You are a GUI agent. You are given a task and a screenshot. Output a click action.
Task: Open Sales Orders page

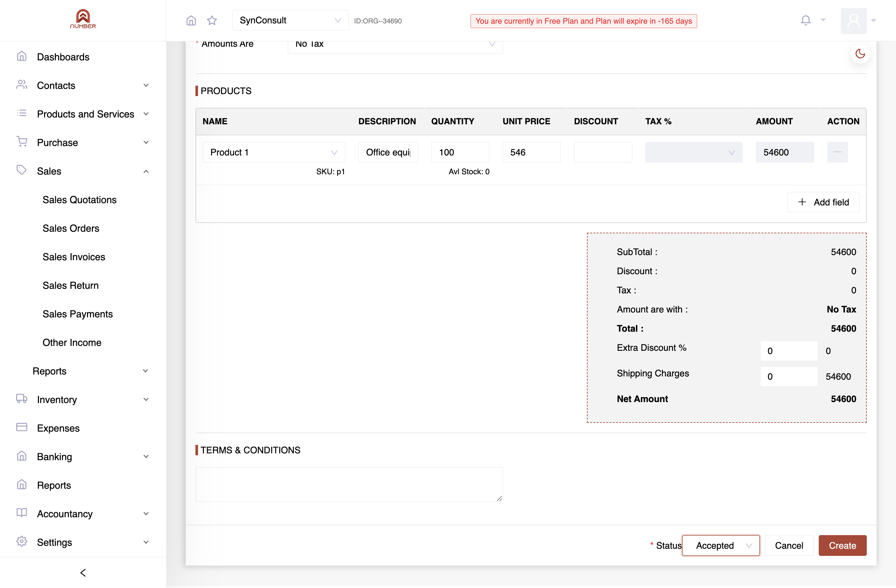(x=71, y=228)
